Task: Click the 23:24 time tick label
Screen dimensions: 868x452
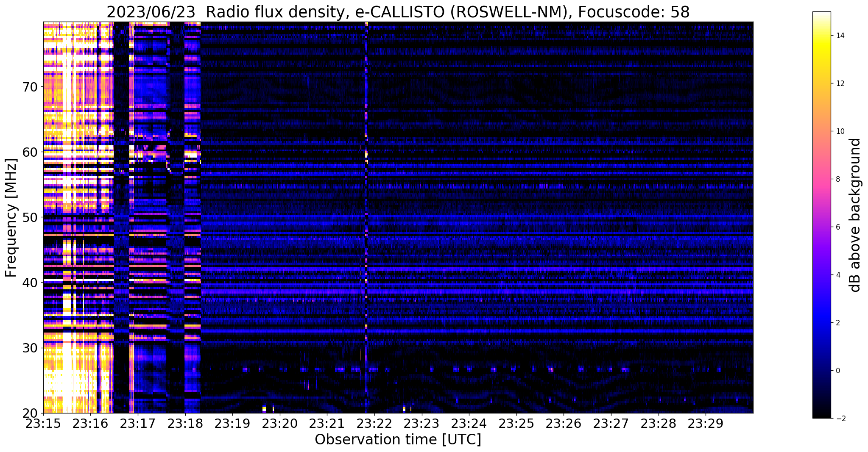Action: coord(469,423)
